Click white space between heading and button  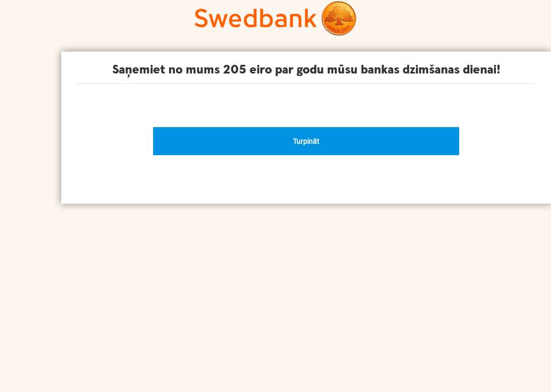(x=306, y=106)
